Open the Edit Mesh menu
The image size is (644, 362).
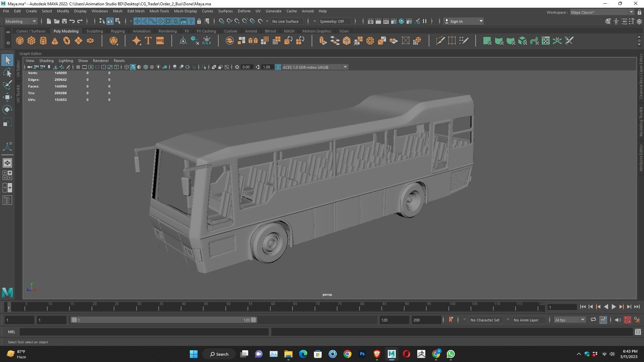point(136,11)
